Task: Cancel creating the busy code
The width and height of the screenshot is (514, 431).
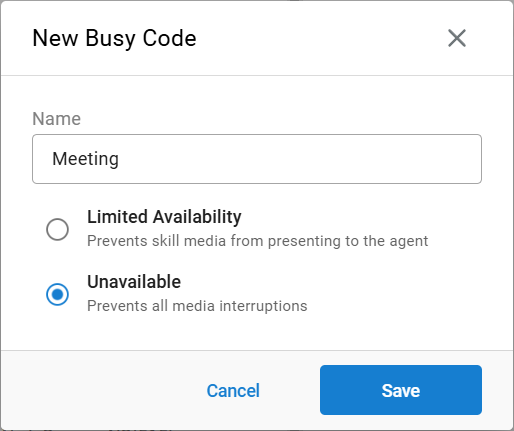Action: pyautogui.click(x=233, y=390)
